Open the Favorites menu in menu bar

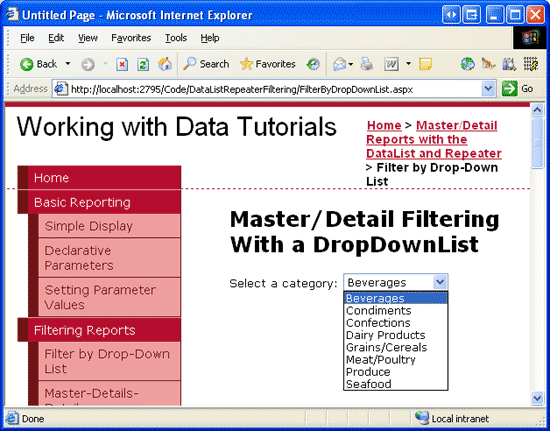pyautogui.click(x=131, y=38)
